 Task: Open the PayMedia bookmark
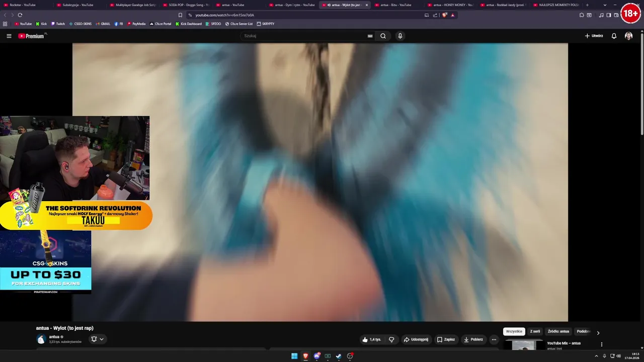(136, 24)
